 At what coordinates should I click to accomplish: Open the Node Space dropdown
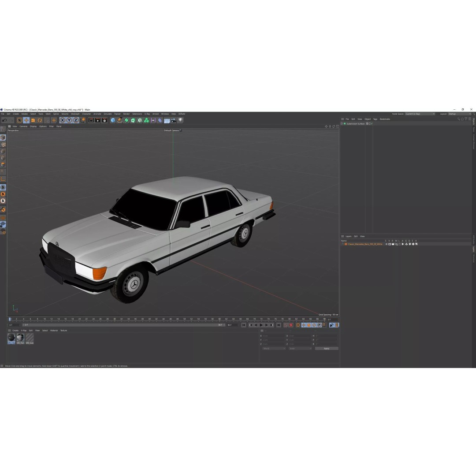pos(420,114)
